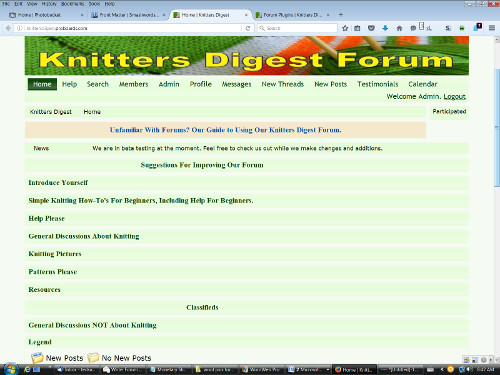Open the Bookmarks menu
The width and height of the screenshot is (500, 375).
(72, 4)
